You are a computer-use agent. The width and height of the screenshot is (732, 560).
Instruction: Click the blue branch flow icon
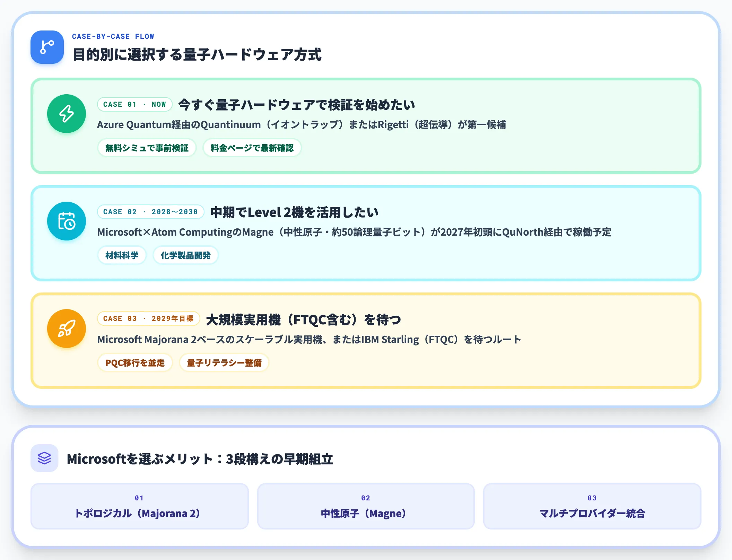(x=47, y=47)
